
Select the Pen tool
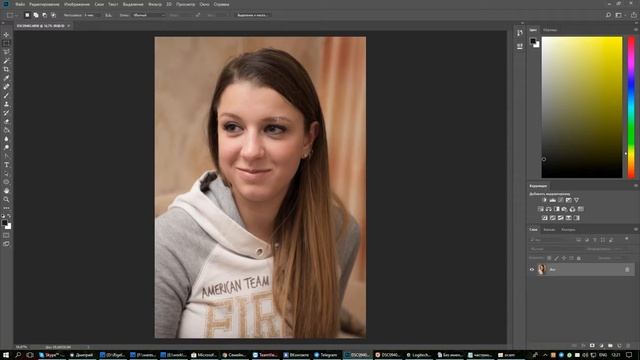(6, 156)
